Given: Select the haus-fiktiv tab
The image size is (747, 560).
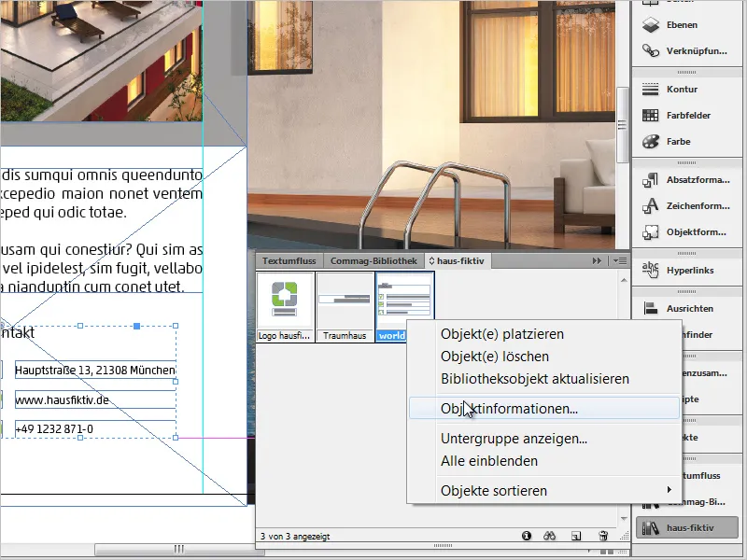Looking at the screenshot, I should [x=457, y=261].
